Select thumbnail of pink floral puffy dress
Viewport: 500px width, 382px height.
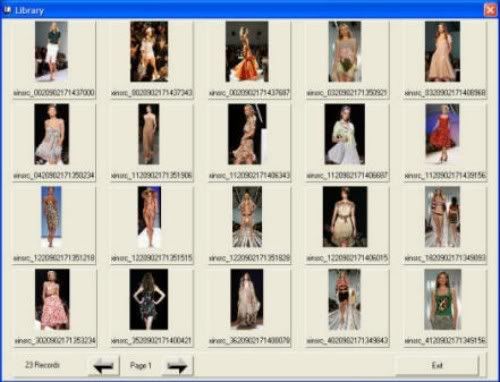[52, 299]
